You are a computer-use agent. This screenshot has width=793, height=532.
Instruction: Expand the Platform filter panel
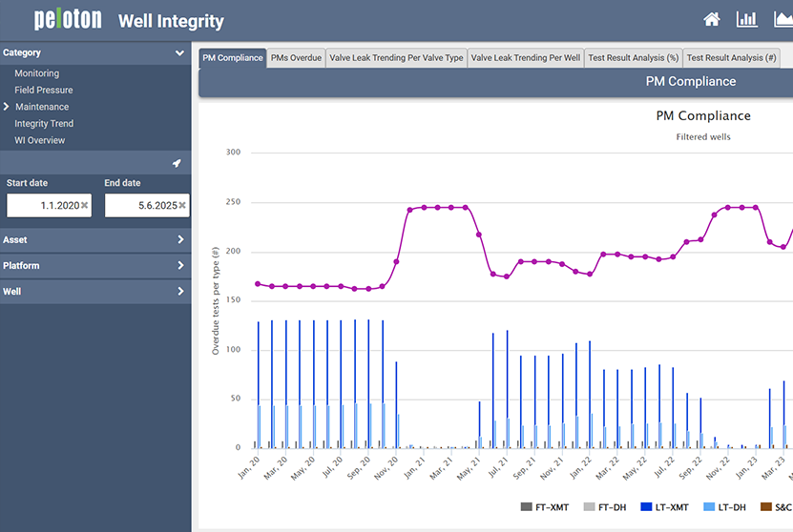(179, 266)
